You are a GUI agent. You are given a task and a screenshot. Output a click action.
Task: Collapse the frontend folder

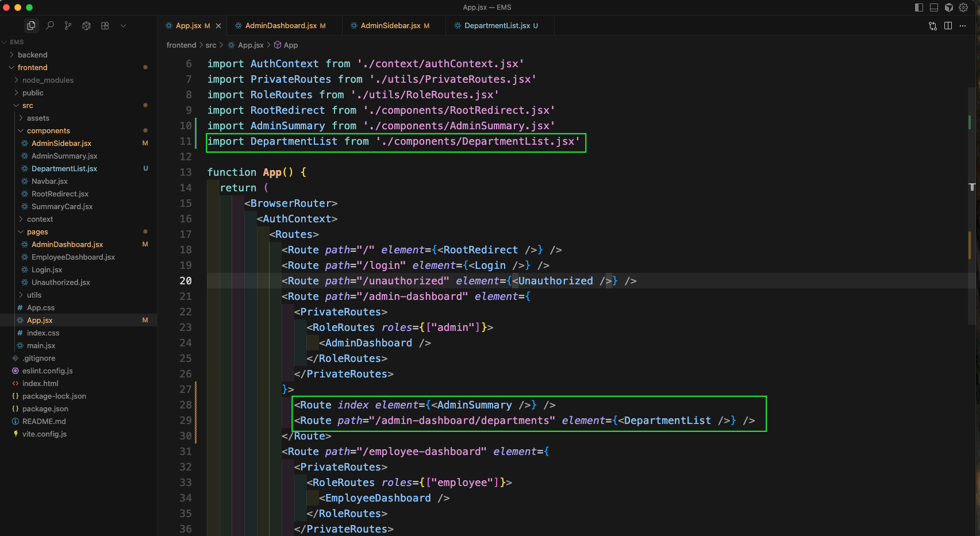78,67
